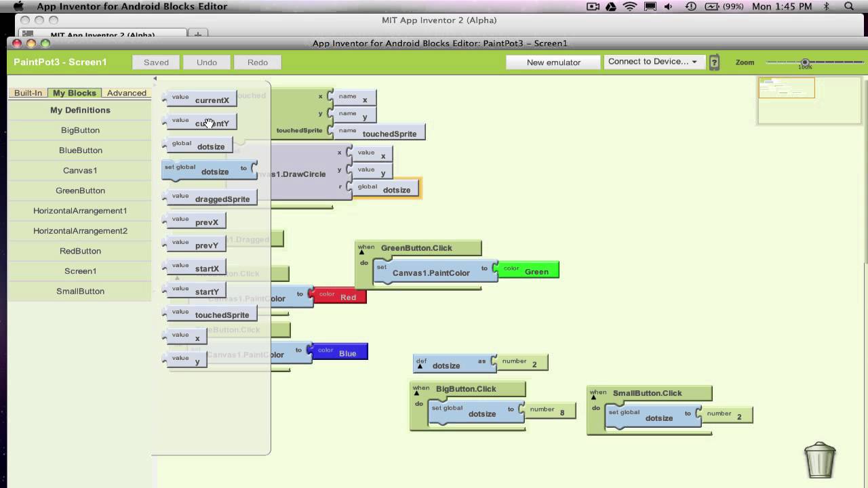Collapse the BigButton.Click block triangle
868x488 pixels.
tap(416, 394)
